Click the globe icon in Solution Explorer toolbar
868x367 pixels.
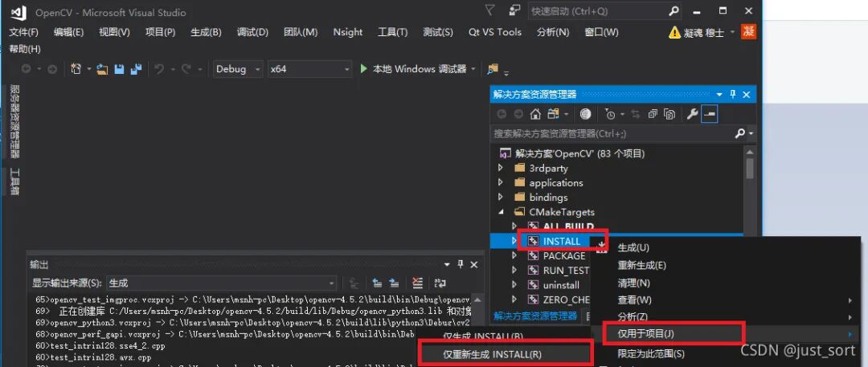(585, 114)
